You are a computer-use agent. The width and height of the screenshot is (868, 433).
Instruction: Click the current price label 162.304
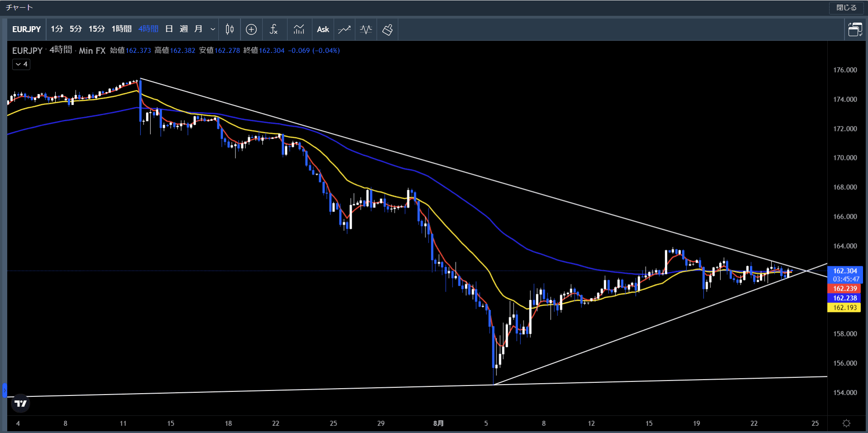[x=845, y=271]
